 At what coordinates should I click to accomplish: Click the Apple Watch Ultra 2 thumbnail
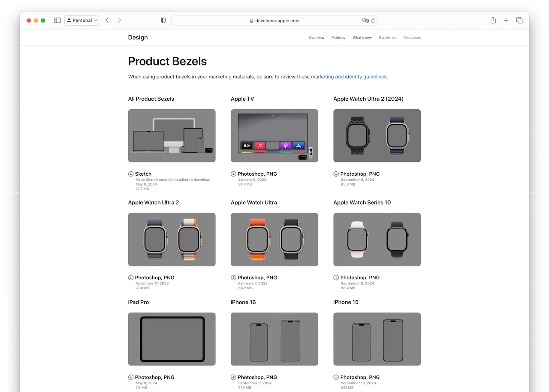pos(172,239)
